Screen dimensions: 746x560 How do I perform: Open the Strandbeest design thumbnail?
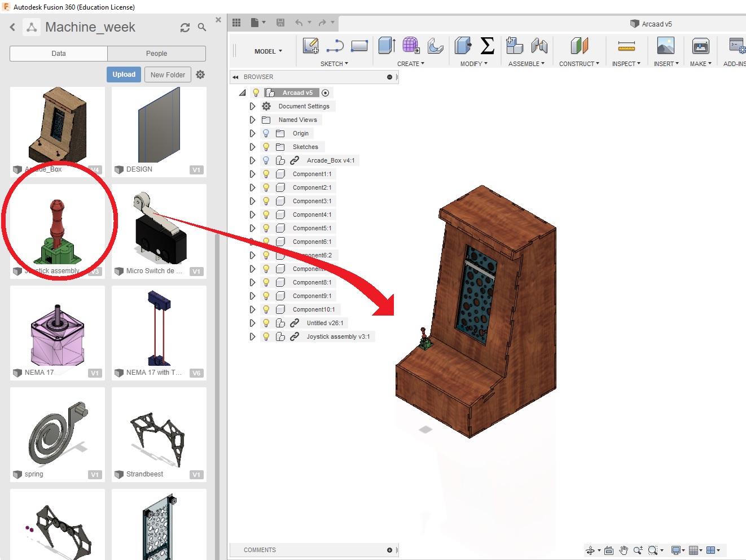(159, 434)
